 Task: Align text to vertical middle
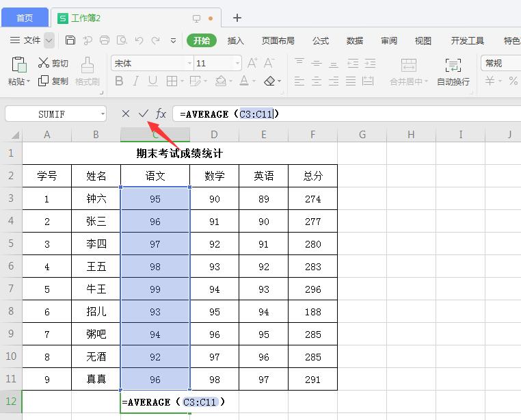click(x=317, y=63)
